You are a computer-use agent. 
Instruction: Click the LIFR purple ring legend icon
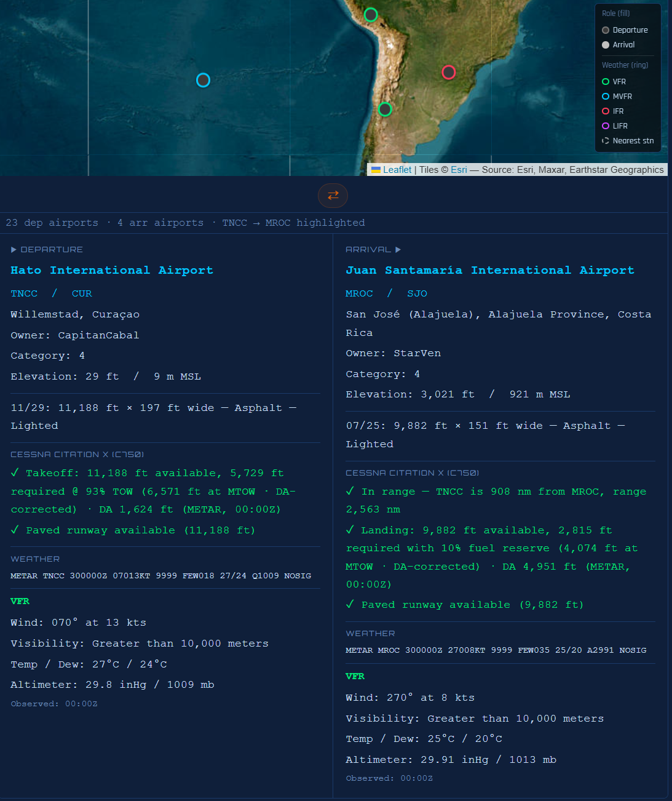tap(606, 126)
